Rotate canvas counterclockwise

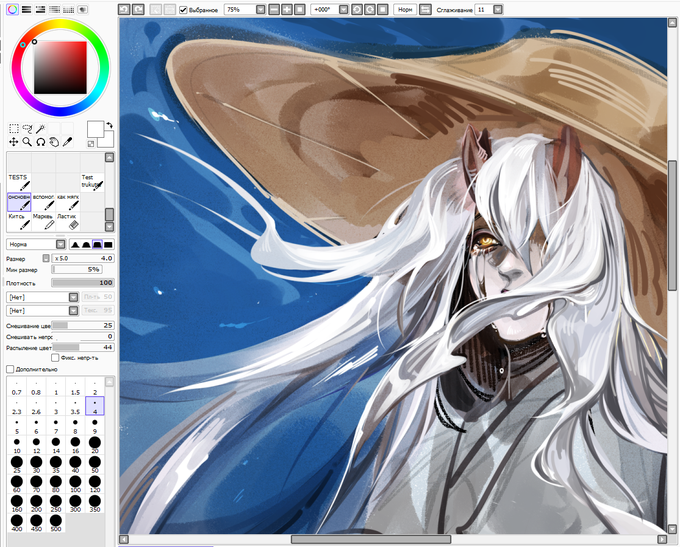(357, 9)
